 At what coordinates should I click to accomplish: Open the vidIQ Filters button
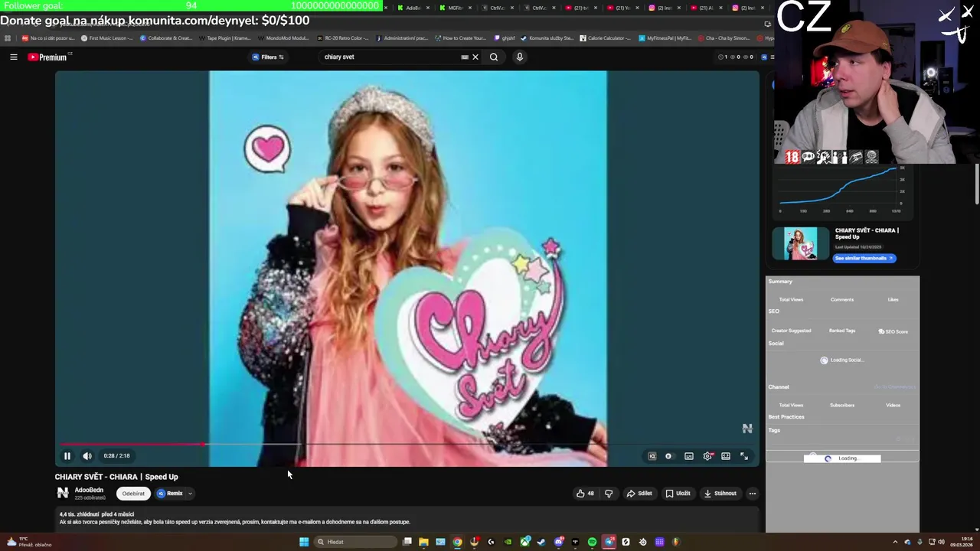click(x=268, y=57)
